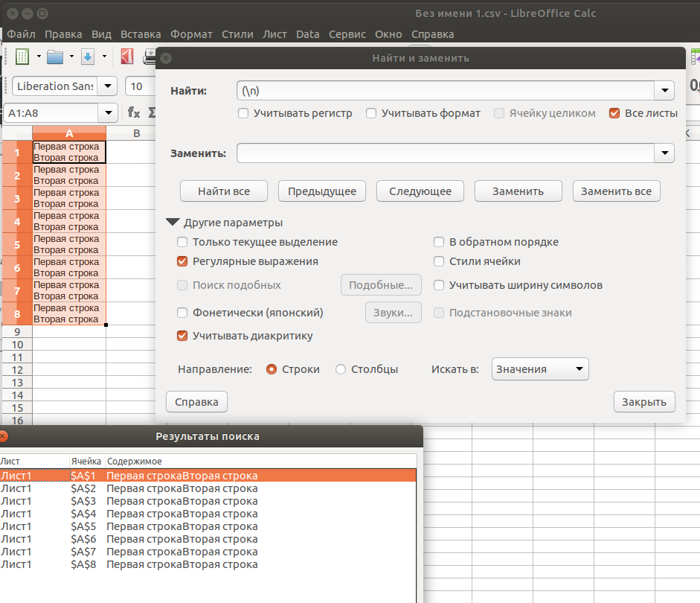Click the Export as PDF toolbar icon

[x=127, y=57]
